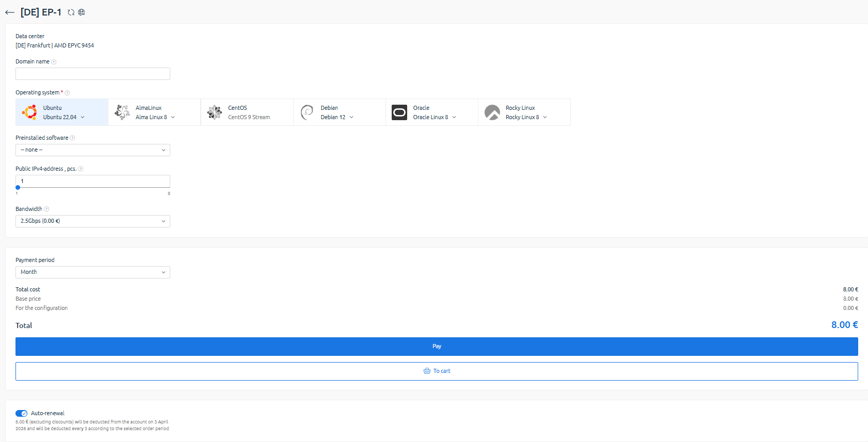
Task: Select the Debian swirl logo
Action: click(x=307, y=112)
